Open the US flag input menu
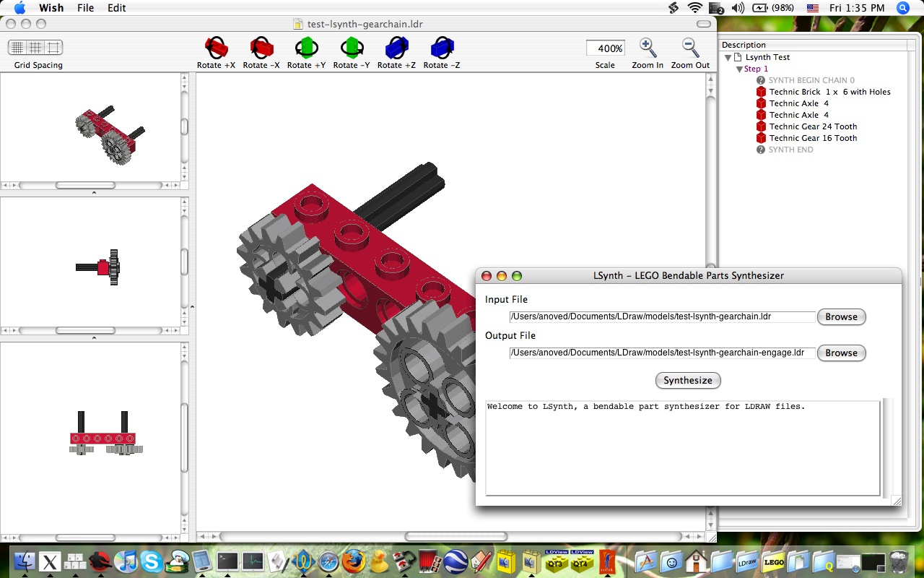The image size is (924, 578). coord(813,8)
